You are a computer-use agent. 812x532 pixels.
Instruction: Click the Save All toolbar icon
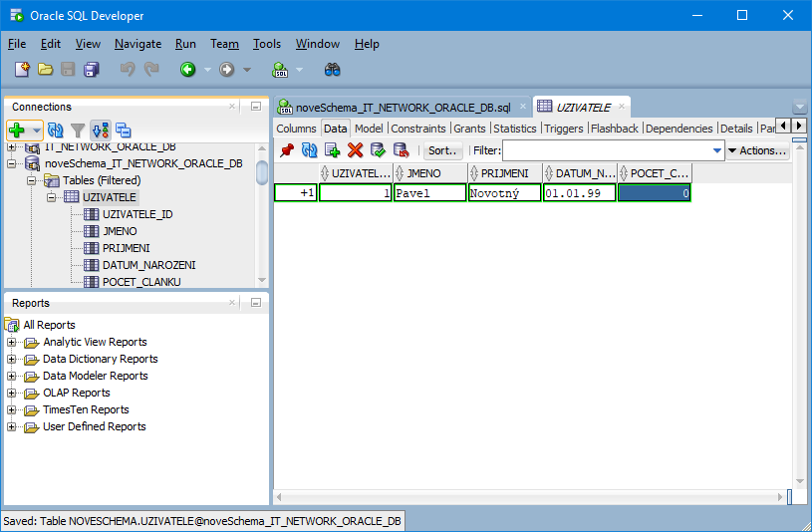pyautogui.click(x=92, y=70)
